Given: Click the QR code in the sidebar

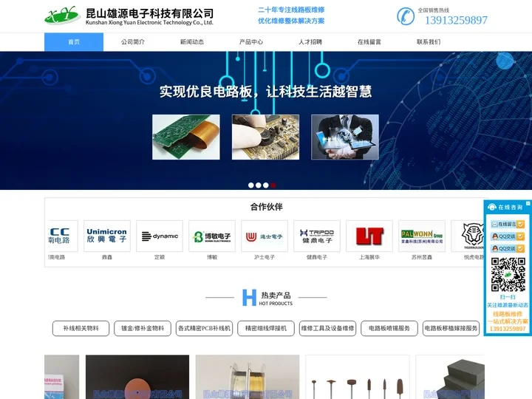Looking at the screenshot, I should [x=508, y=274].
